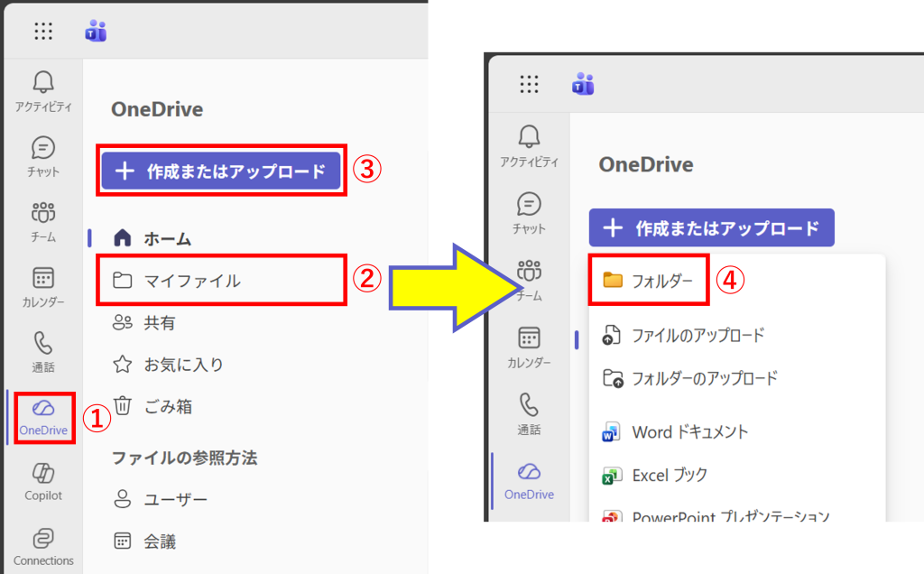Open the app launcher grid in left window
This screenshot has width=924, height=574.
coord(43,31)
